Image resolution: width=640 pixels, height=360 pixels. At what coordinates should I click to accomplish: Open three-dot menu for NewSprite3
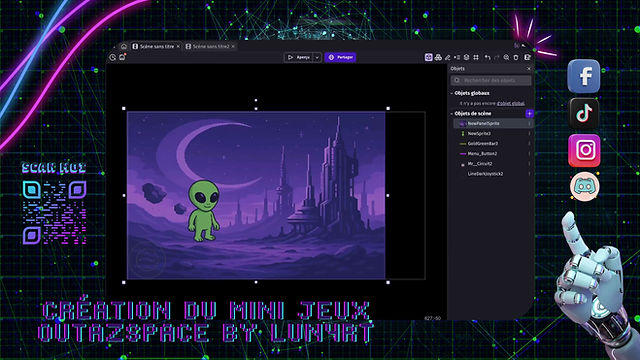(529, 133)
